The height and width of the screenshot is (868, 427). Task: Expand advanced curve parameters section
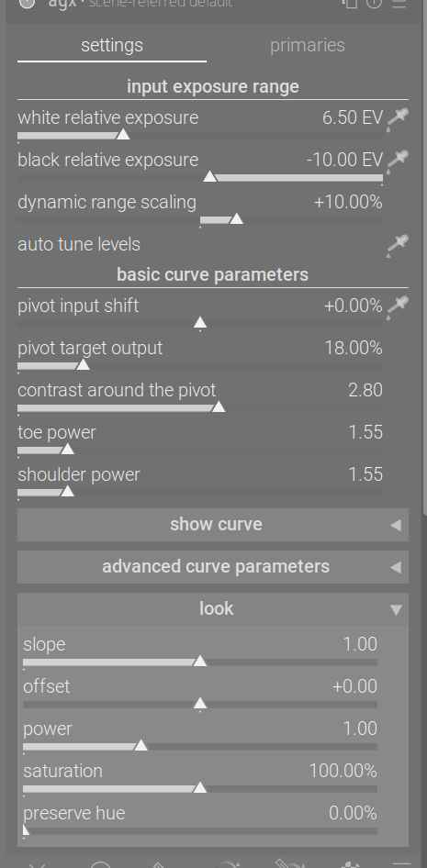(213, 567)
